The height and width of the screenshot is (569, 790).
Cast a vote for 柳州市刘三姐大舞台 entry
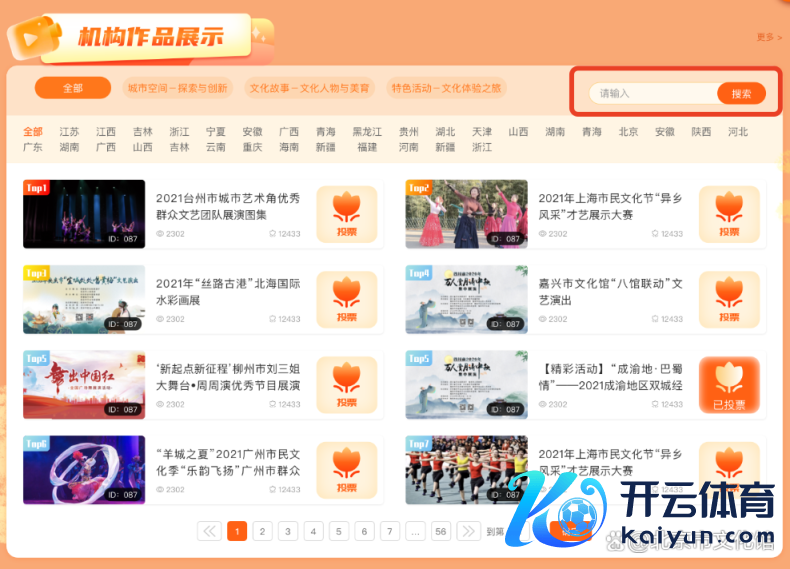tap(346, 385)
